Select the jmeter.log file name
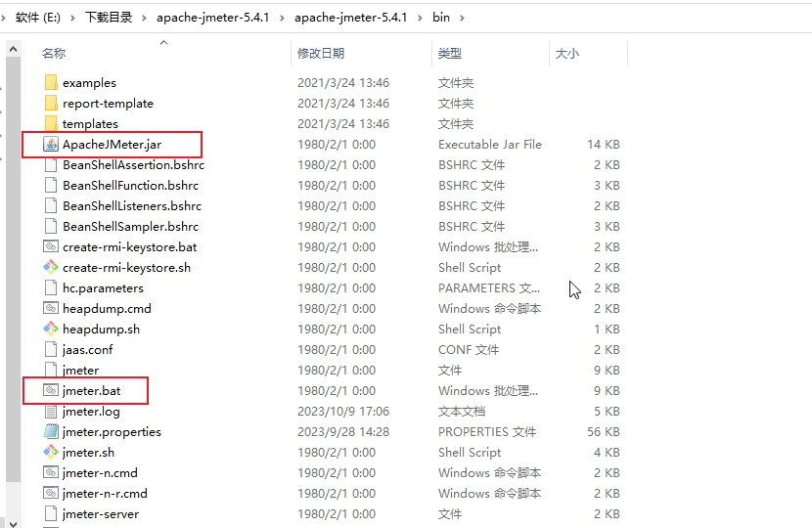Screen dimensions: 812x528 click(91, 412)
